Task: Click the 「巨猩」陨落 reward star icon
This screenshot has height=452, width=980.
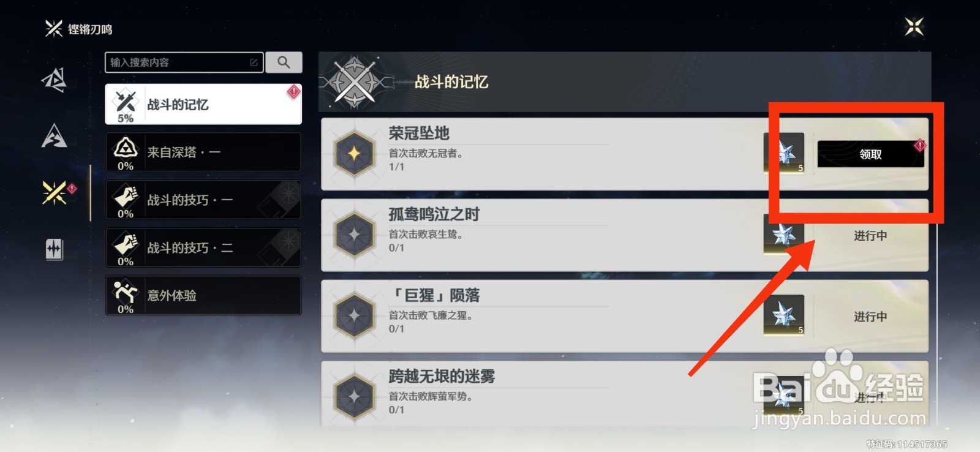Action: tap(783, 315)
